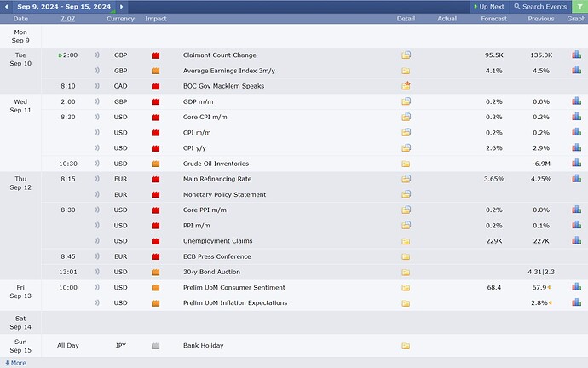Viewport: 588px width, 368px height.
Task: Open detail folder for BOC Gov Macklem Speaks
Action: tap(406, 86)
